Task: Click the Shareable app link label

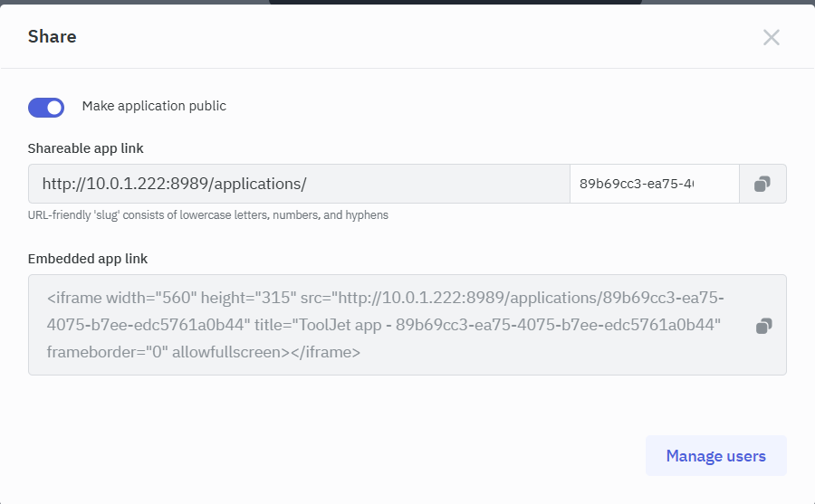Action: coord(86,148)
